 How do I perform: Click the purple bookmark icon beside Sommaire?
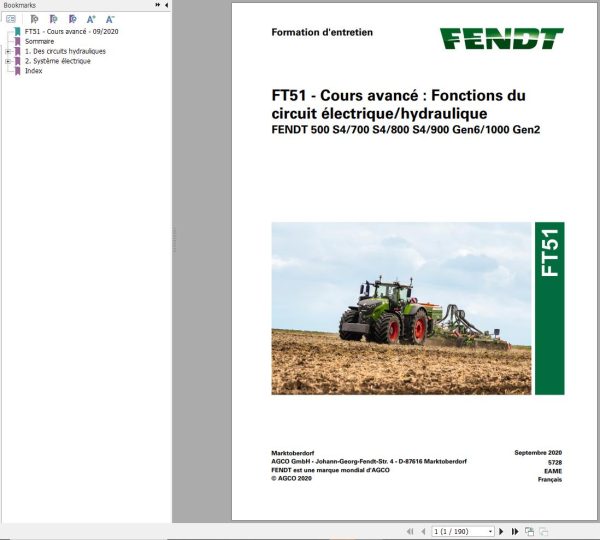[x=17, y=41]
